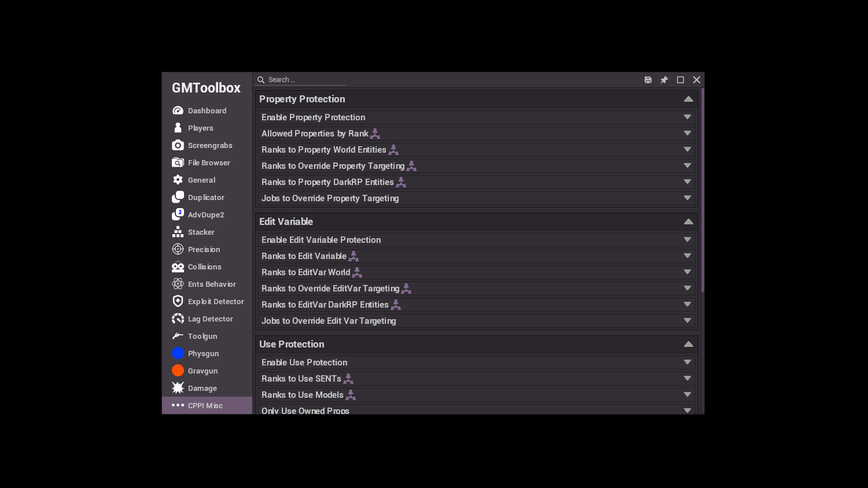Click the Screengrabs camera icon
This screenshot has height=488, width=868.
pos(178,145)
